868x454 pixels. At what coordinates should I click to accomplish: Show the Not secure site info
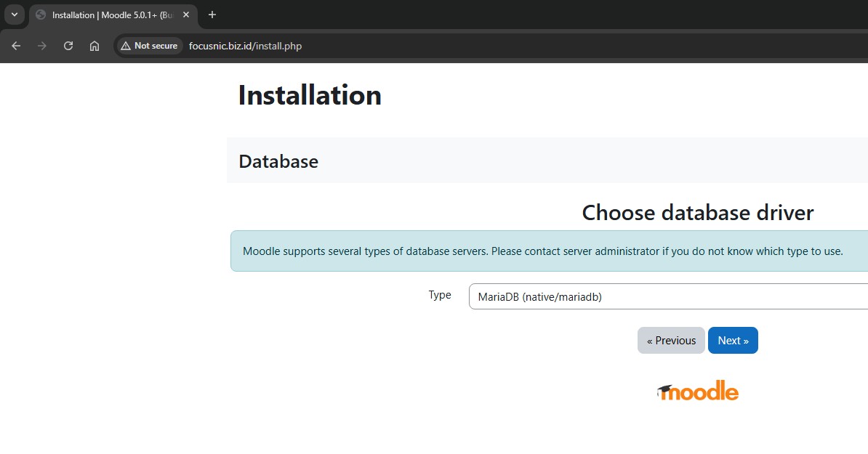(x=150, y=46)
